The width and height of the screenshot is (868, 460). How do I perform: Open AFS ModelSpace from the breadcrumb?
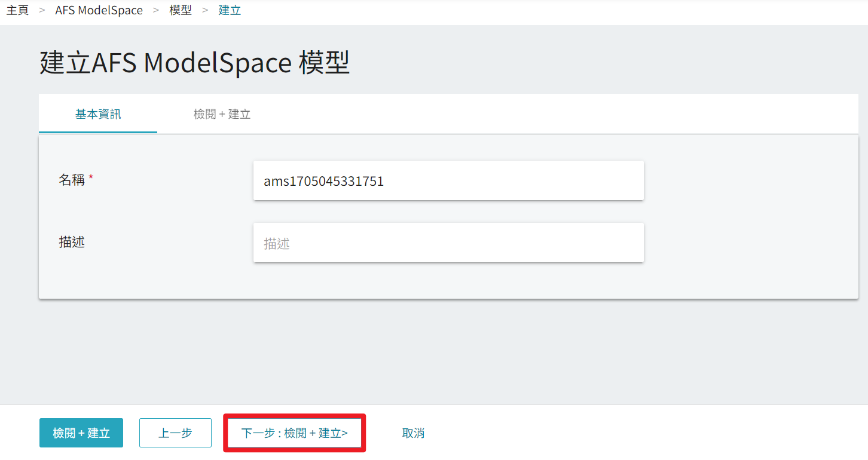pyautogui.click(x=99, y=10)
